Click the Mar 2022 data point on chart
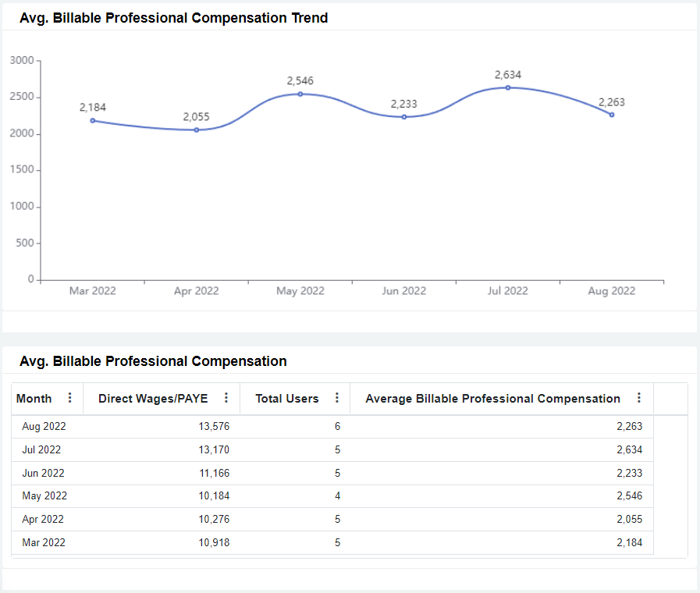Screen dimensions: 700x593 pyautogui.click(x=93, y=120)
